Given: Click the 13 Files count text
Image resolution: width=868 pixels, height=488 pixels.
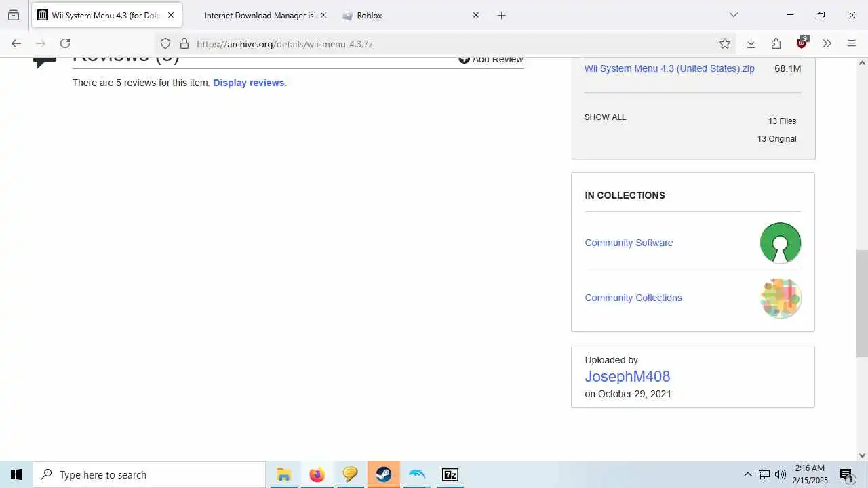Looking at the screenshot, I should coord(782,121).
